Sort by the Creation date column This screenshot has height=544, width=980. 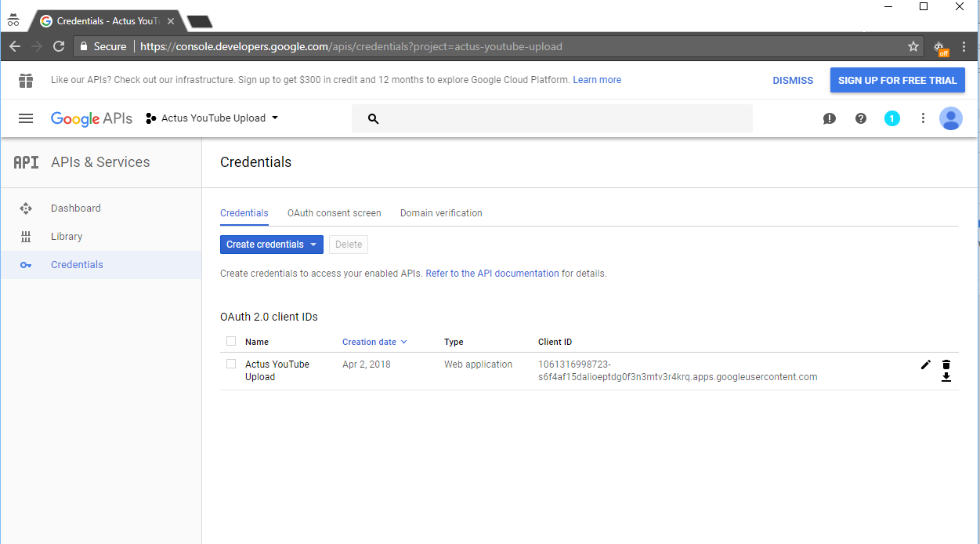[374, 342]
